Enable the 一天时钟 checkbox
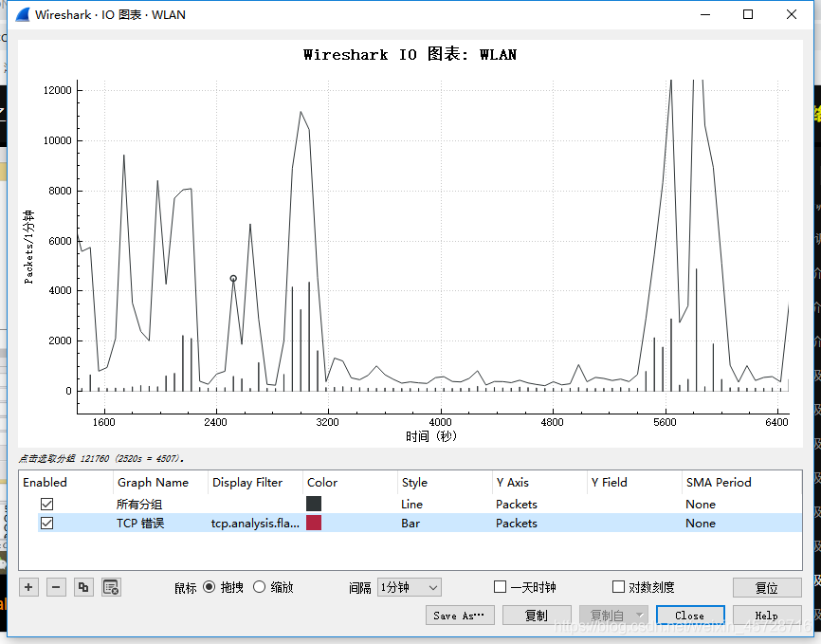The height and width of the screenshot is (644, 821). [x=500, y=586]
